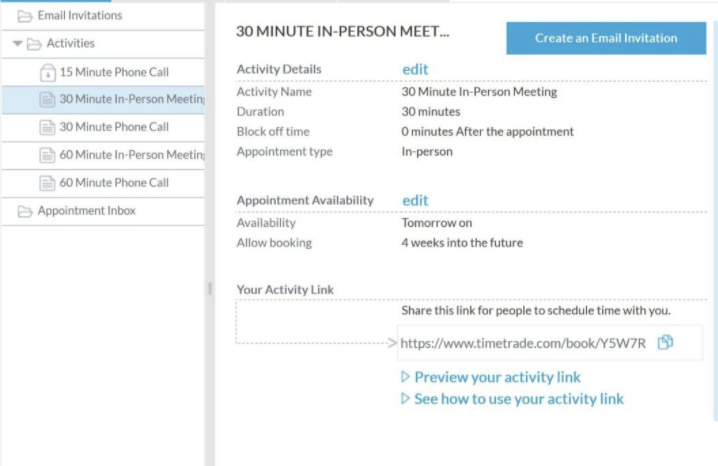Click the Activities folder icon
This screenshot has width=718, height=466.
[x=34, y=44]
